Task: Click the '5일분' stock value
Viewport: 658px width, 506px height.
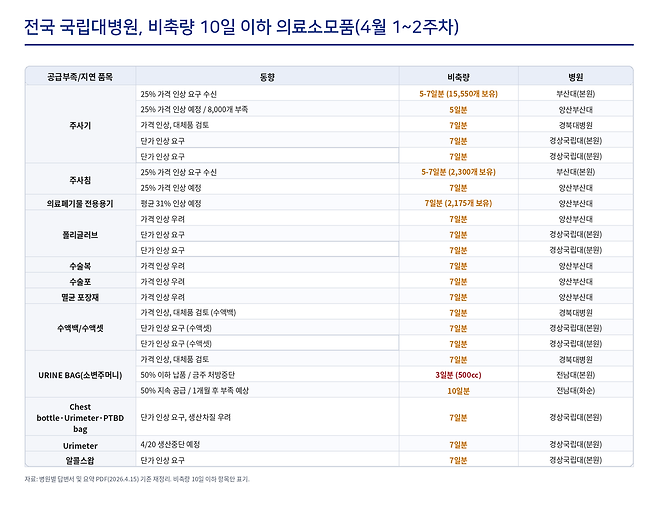Action: (x=458, y=110)
